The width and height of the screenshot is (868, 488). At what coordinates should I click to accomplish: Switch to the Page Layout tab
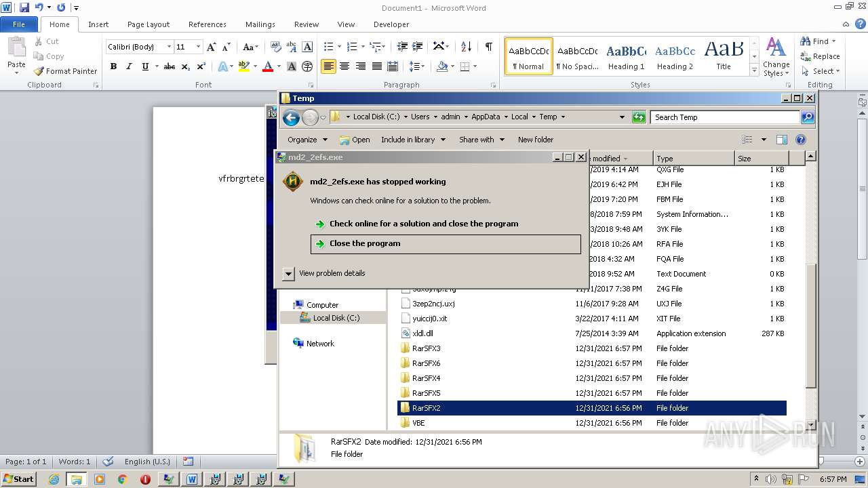149,24
